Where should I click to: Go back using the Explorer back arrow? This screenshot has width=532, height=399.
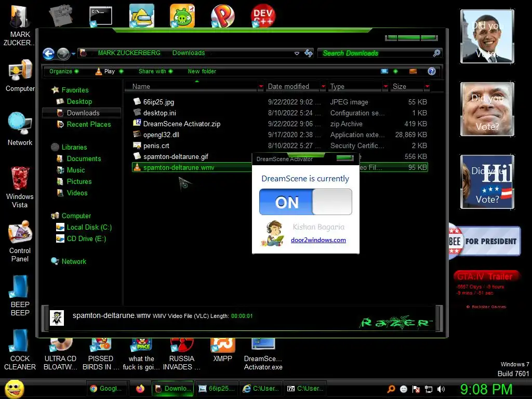48,54
